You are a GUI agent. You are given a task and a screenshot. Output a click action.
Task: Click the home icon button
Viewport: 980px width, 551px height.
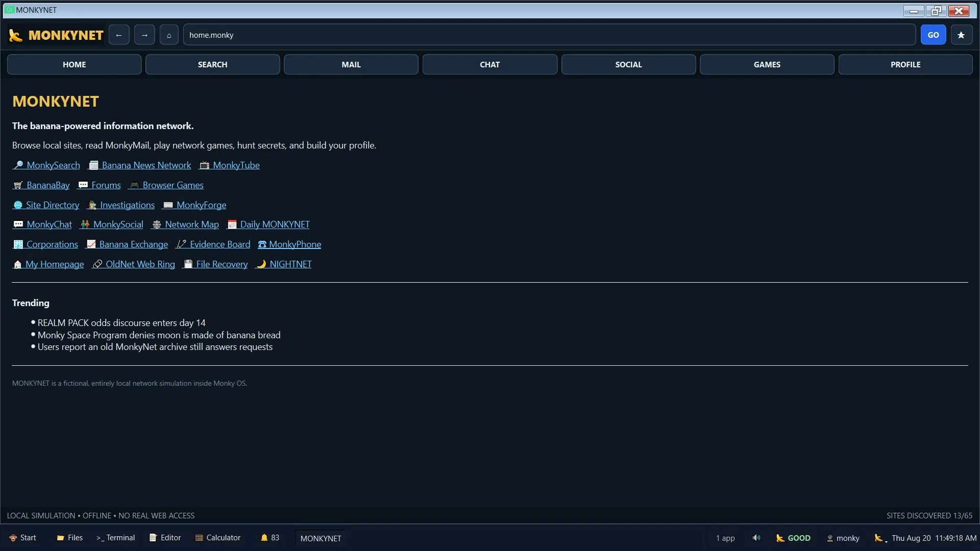[169, 35]
